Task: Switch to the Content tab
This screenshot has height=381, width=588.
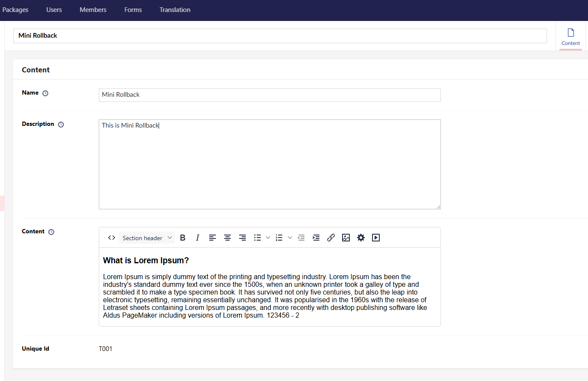Action: (x=570, y=36)
